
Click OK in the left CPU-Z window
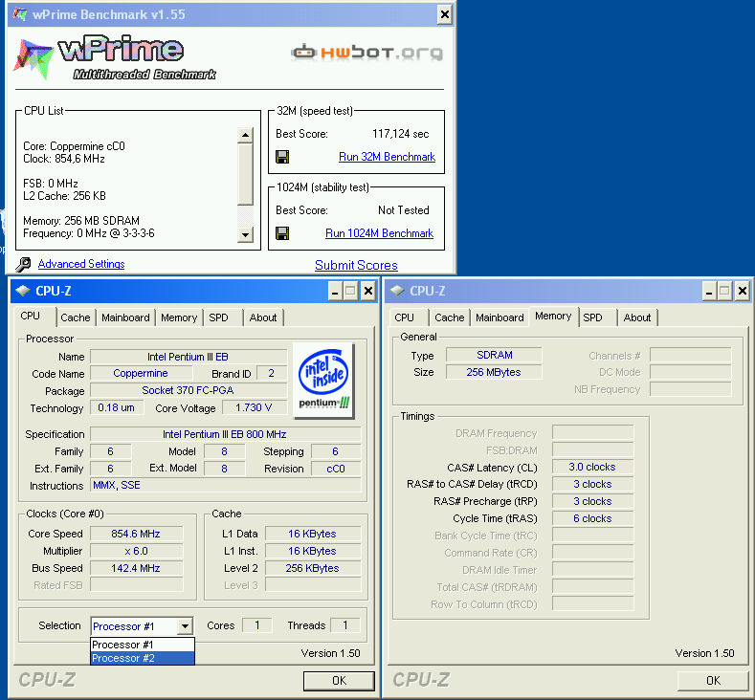point(339,680)
